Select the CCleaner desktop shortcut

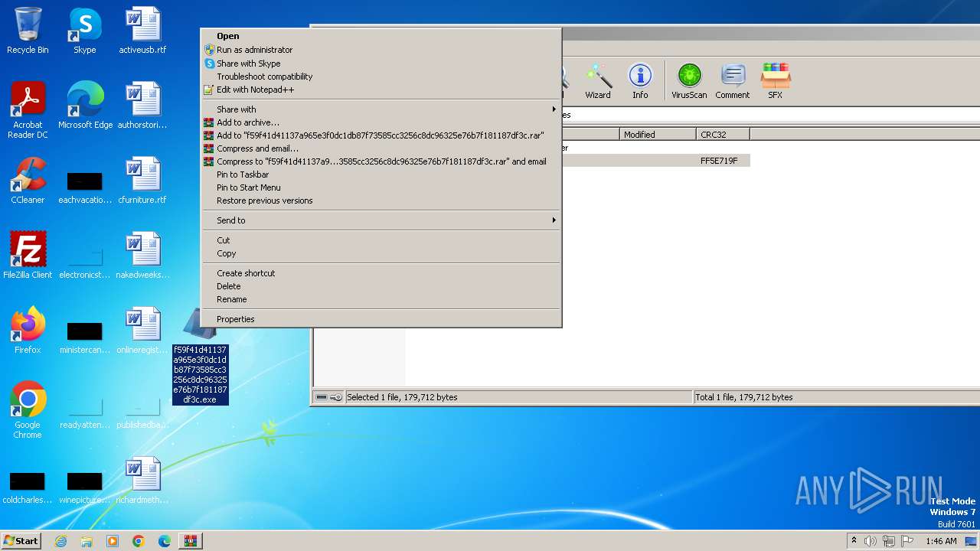tap(28, 181)
